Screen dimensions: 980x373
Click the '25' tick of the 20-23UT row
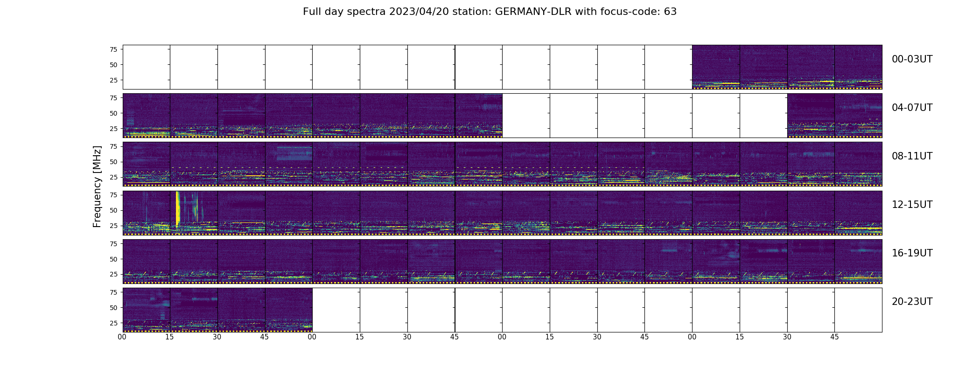tap(113, 323)
